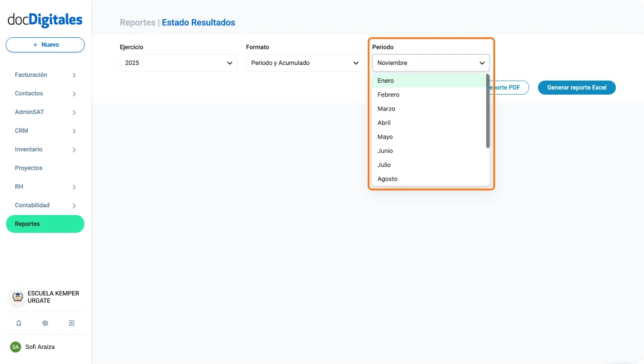Open the Ejercicio 2025 dropdown
Viewport: 644px width, 364px height.
[179, 63]
